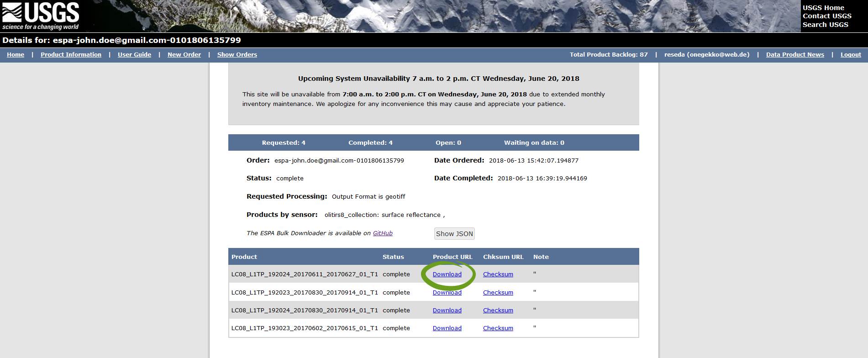868x358 pixels.
Task: Open the GitHub bulk downloader link
Action: click(383, 233)
